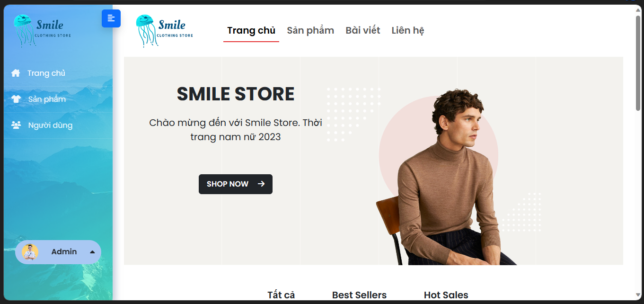
Task: Click the shirt icon beside Sản phẩm
Action: point(16,99)
